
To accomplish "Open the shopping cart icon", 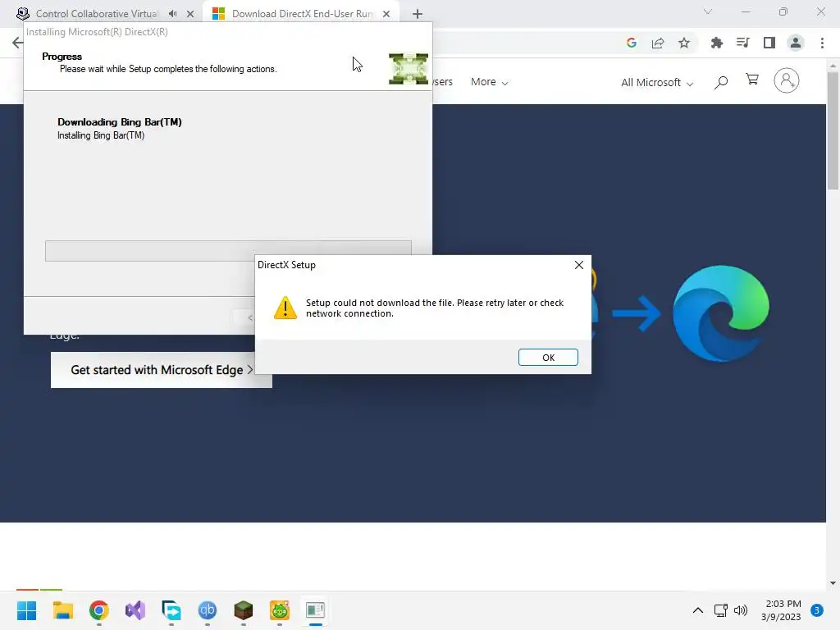I will coord(752,80).
